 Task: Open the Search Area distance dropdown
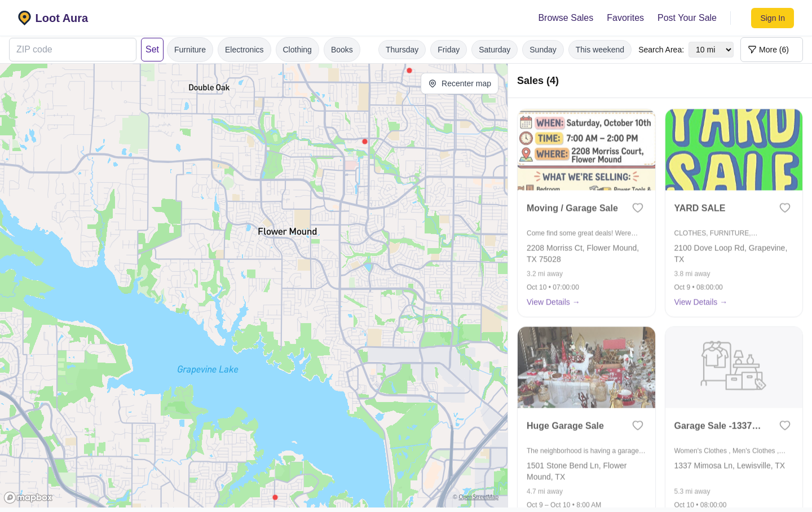tap(711, 50)
